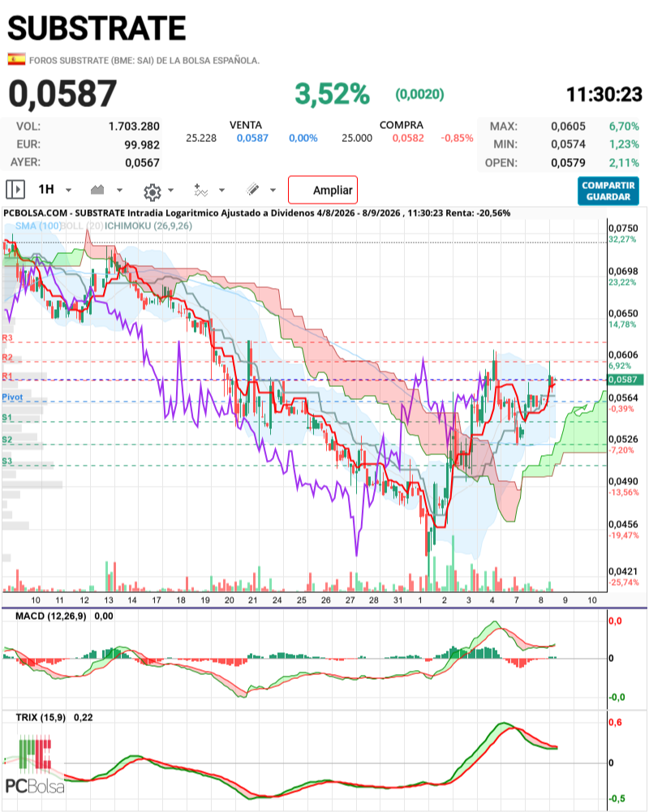
Task: Expand the dropdown arrow beside the pencil icon
Action: coord(273,190)
